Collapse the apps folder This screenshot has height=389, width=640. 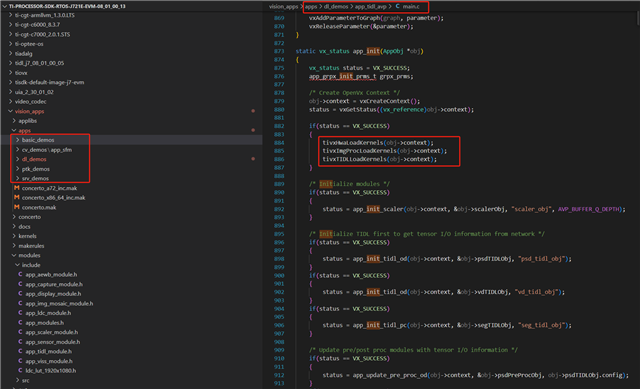click(14, 130)
